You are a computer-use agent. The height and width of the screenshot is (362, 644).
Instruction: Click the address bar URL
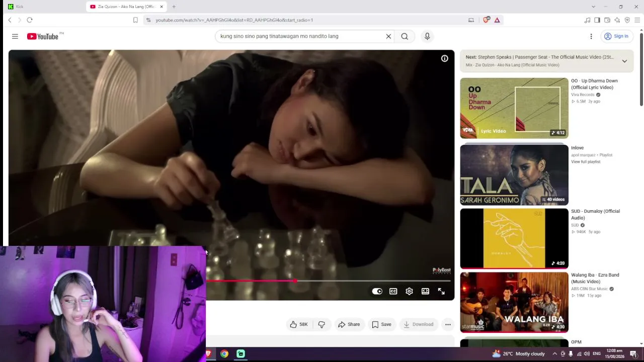[x=234, y=20]
